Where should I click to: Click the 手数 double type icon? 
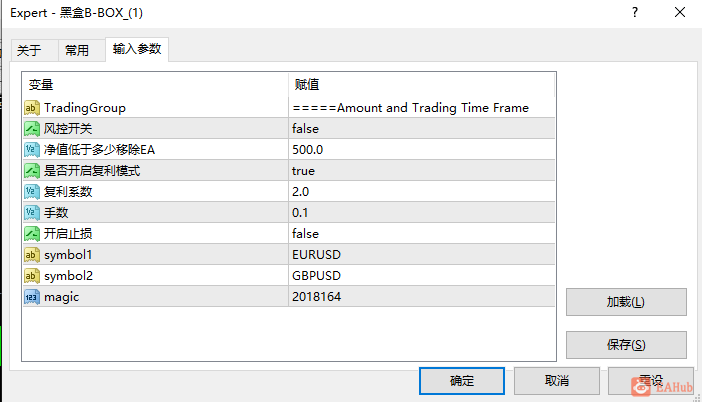click(32, 213)
